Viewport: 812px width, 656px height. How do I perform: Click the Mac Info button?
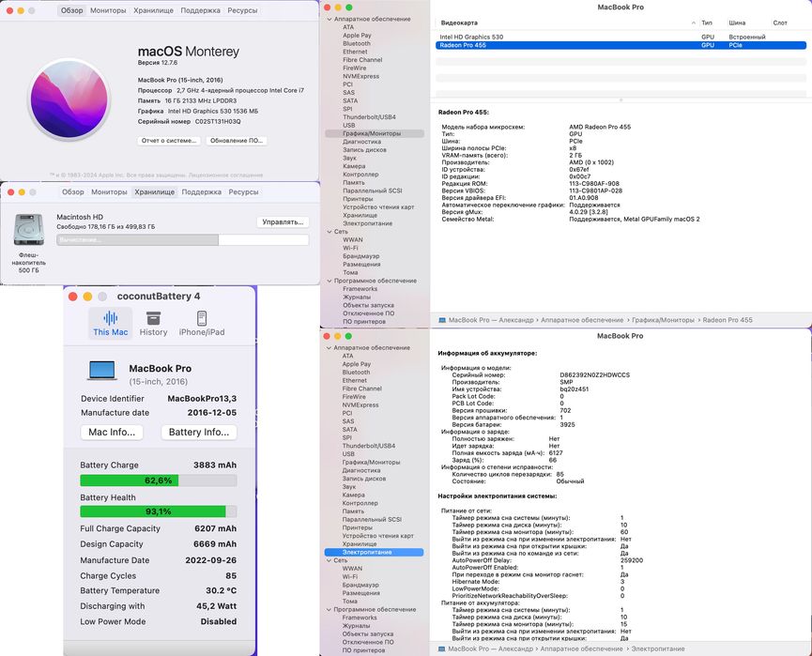[x=112, y=433]
